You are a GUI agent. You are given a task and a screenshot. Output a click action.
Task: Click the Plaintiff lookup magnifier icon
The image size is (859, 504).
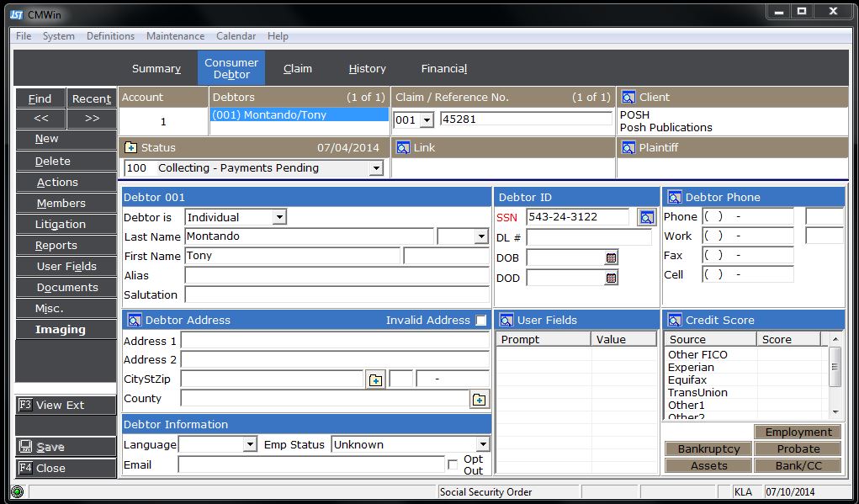coord(628,148)
